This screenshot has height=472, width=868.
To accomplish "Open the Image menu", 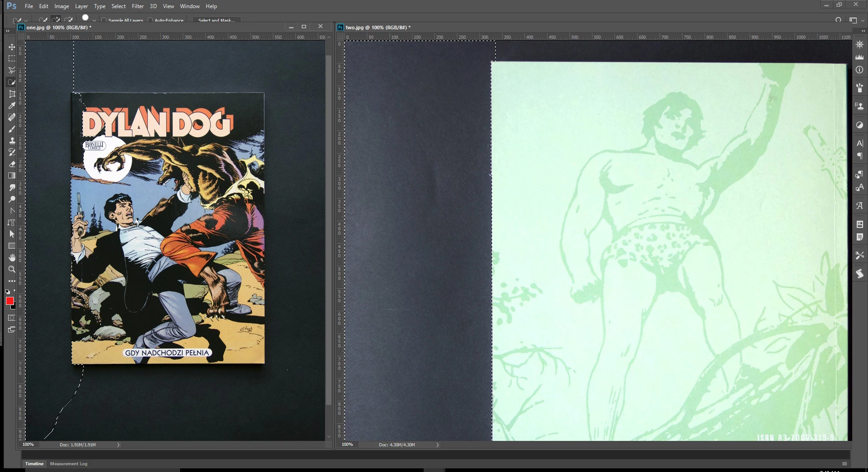I will pyautogui.click(x=62, y=6).
